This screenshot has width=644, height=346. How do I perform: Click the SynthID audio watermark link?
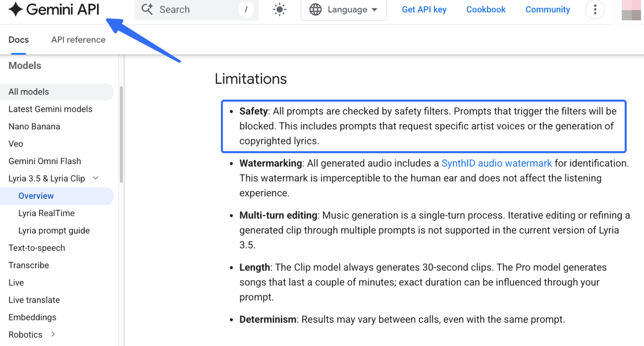[497, 163]
